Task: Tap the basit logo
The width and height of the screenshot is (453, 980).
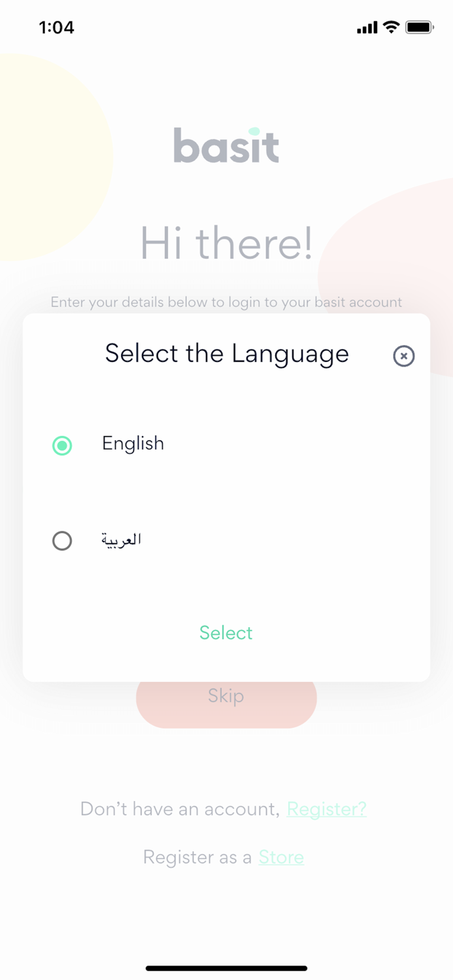Action: pos(226,146)
